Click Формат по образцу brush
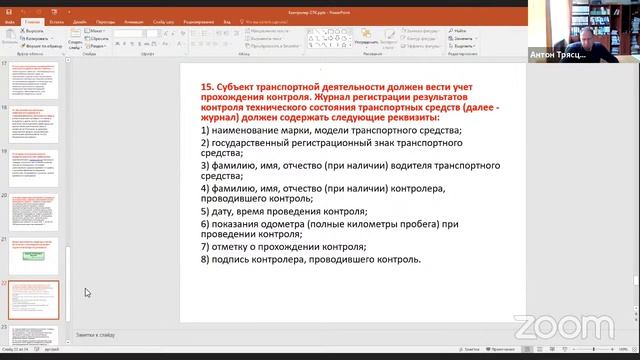This screenshot has width=640, height=360. (41, 46)
